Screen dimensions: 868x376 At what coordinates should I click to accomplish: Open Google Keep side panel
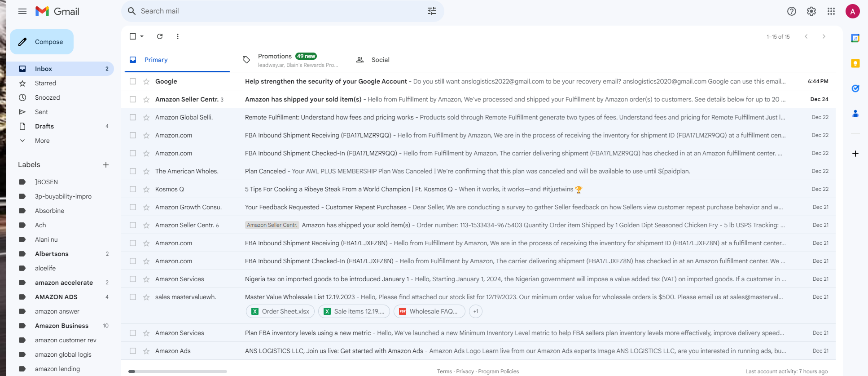[x=855, y=63]
